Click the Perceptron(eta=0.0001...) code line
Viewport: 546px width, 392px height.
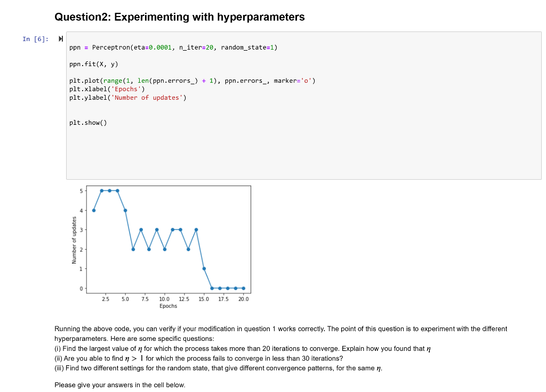click(173, 47)
